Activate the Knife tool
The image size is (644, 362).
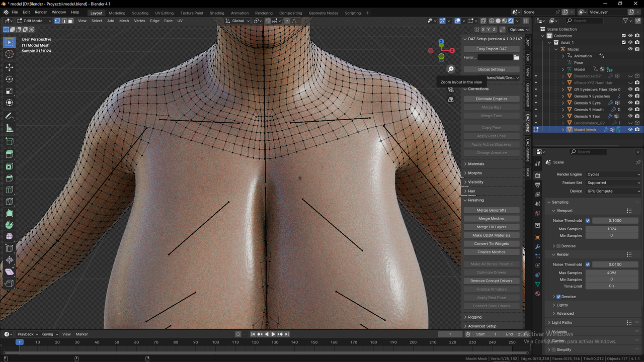(x=10, y=202)
